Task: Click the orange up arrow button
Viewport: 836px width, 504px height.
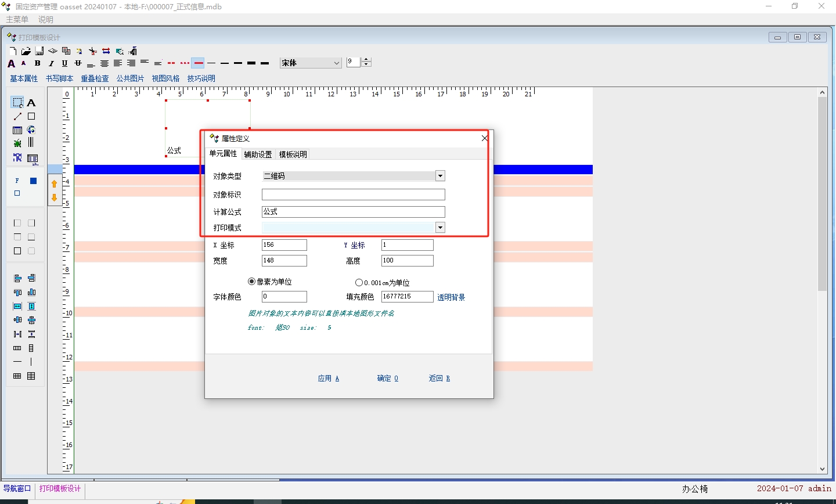Action: [x=55, y=184]
